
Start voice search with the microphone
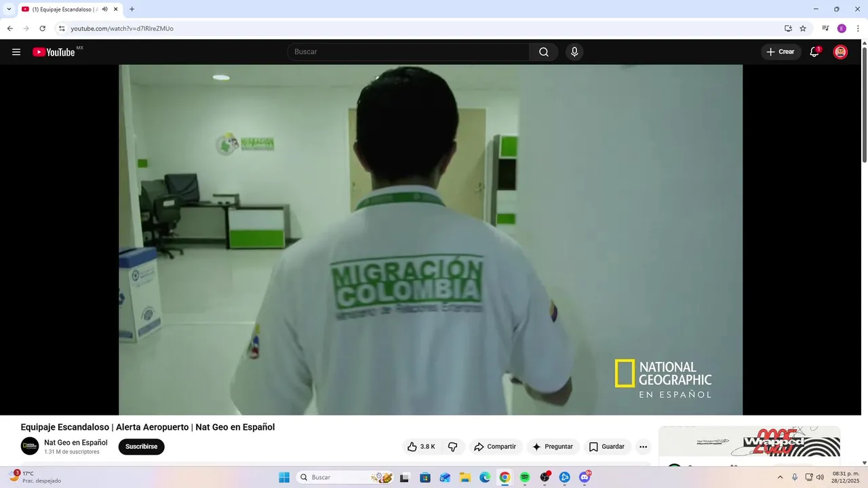pyautogui.click(x=574, y=52)
